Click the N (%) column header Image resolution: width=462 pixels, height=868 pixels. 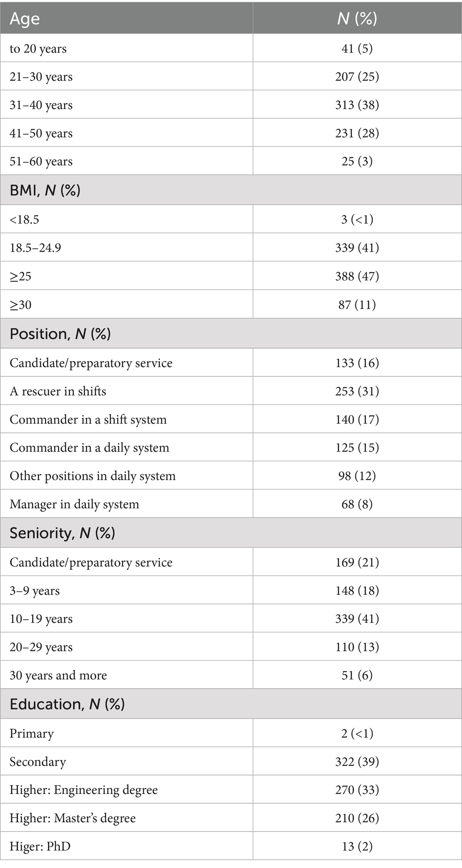pos(357,18)
